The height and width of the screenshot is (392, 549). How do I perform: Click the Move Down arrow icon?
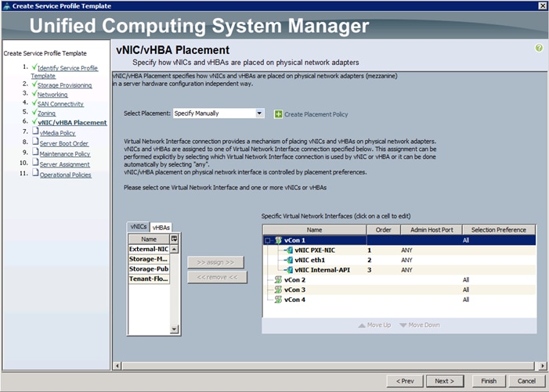pos(403,325)
